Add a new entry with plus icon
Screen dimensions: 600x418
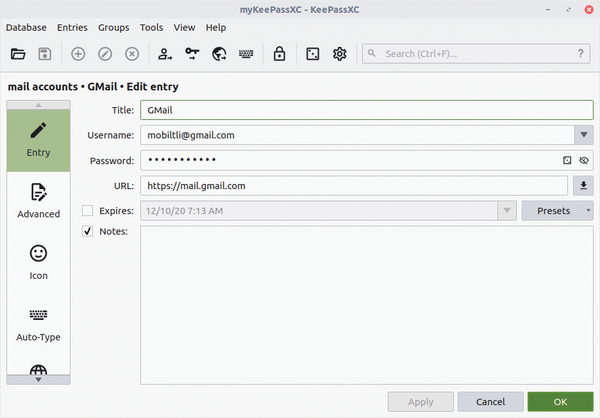pos(78,54)
